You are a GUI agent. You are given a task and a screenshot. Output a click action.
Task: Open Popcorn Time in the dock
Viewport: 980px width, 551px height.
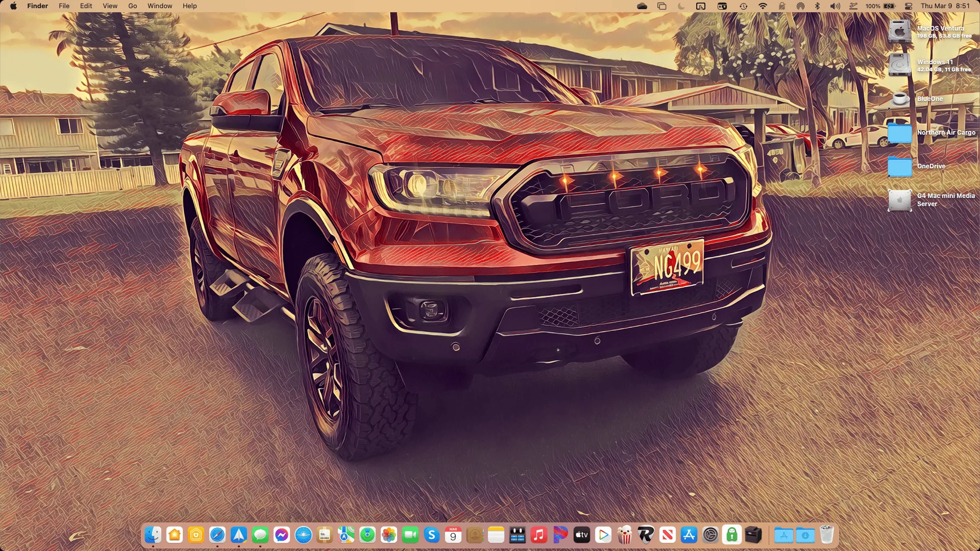[x=625, y=535]
